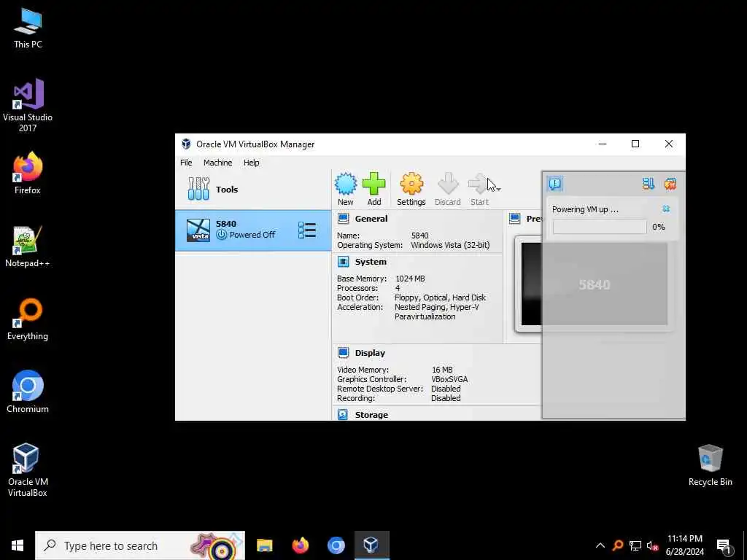Click the network tray icon
Viewport: 747px width, 560px height.
[635, 545]
